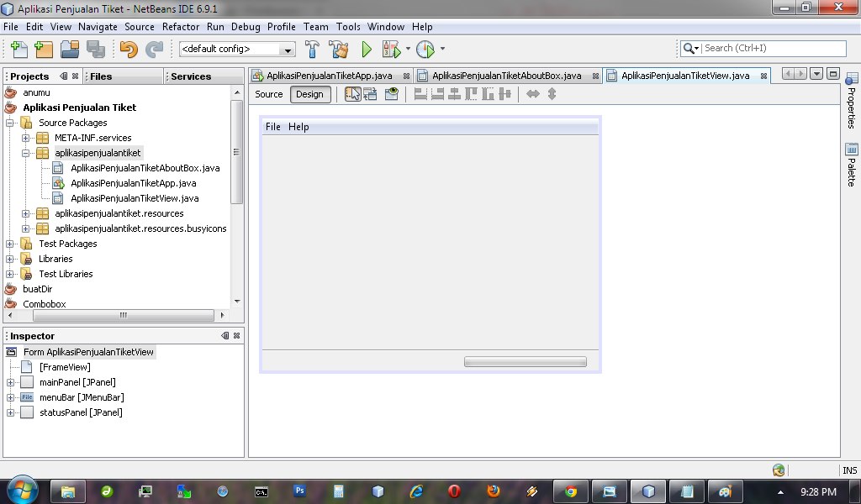861x504 pixels.
Task: Select the Selection Mode icon
Action: point(352,94)
